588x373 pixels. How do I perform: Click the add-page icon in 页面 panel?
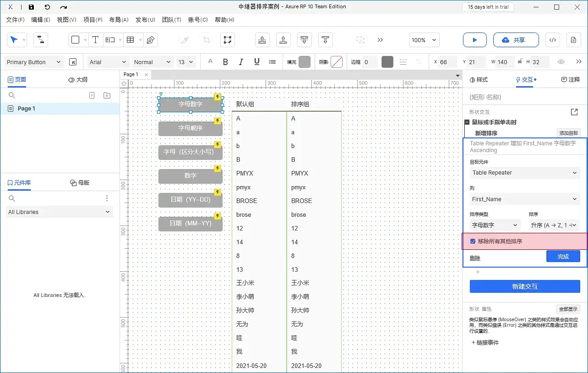tap(92, 95)
